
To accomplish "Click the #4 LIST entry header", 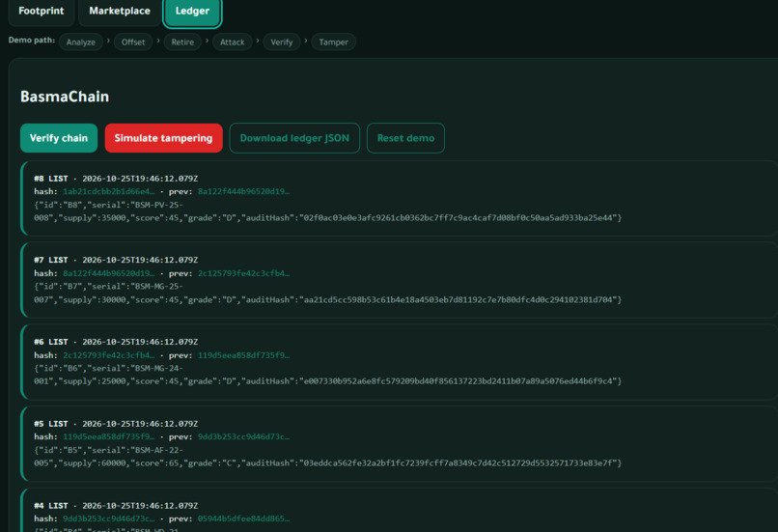I will (116, 506).
